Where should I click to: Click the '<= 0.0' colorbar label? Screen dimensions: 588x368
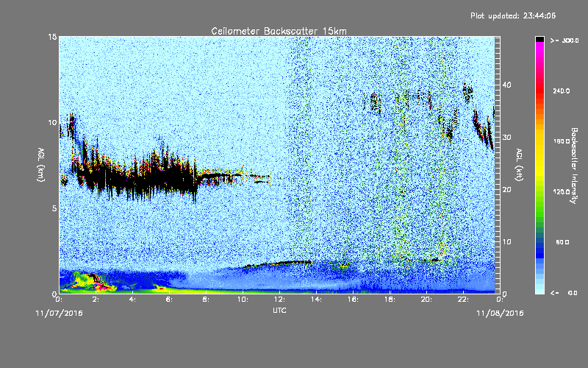coord(564,292)
